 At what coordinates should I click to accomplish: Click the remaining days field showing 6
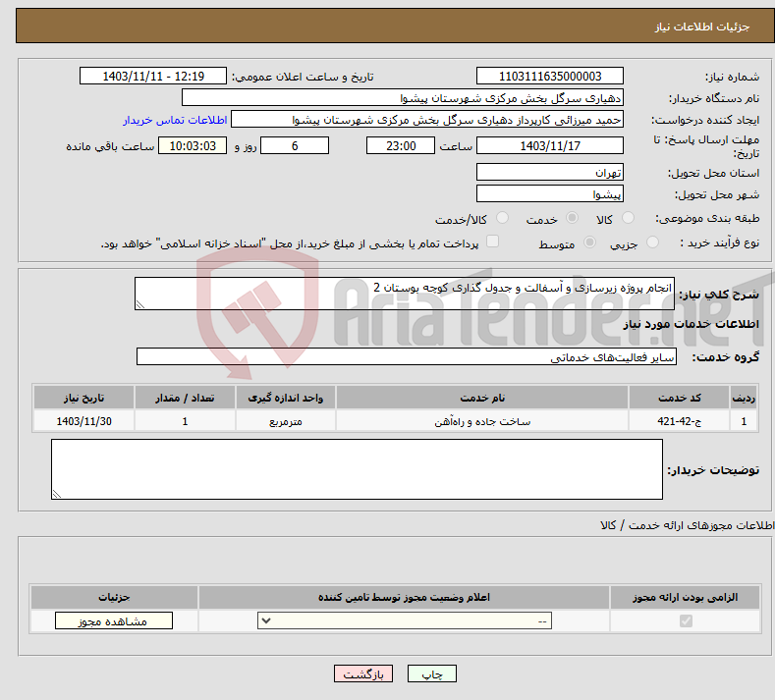295,145
